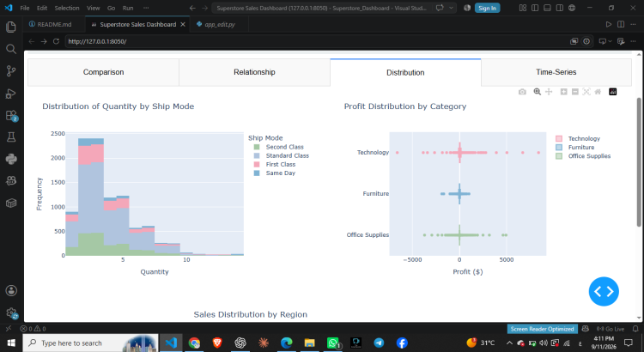644x352 pixels.
Task: Open the Source Control view
Action: click(11, 71)
